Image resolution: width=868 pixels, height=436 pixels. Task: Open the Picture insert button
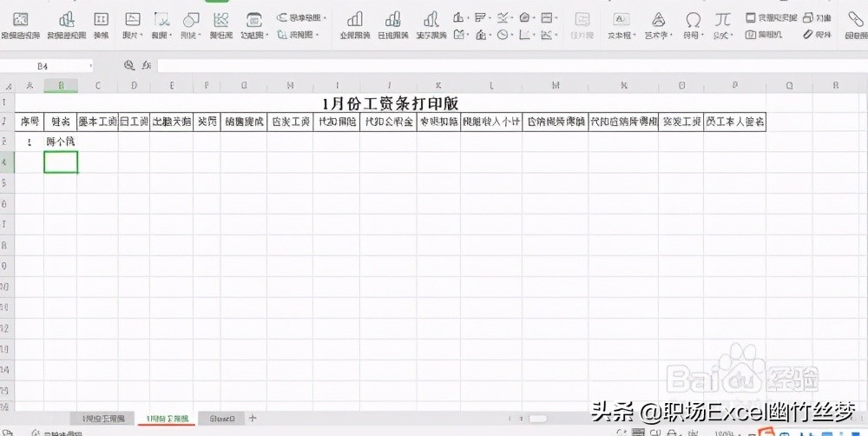(x=132, y=23)
